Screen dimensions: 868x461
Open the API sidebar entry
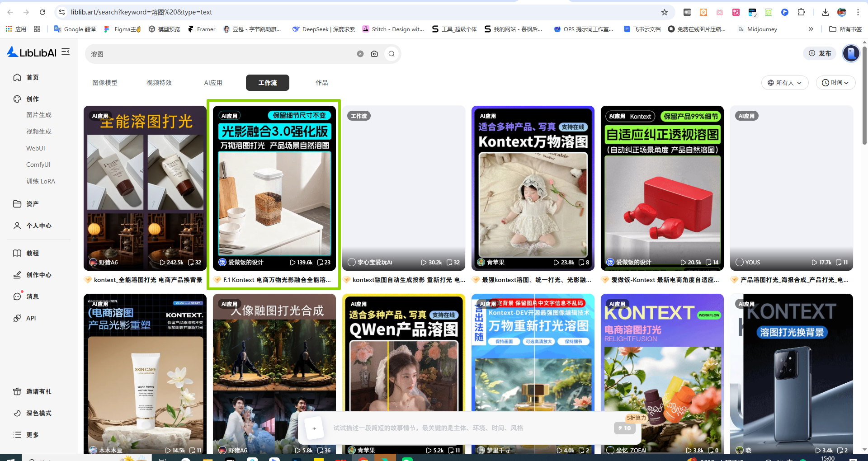click(x=31, y=318)
